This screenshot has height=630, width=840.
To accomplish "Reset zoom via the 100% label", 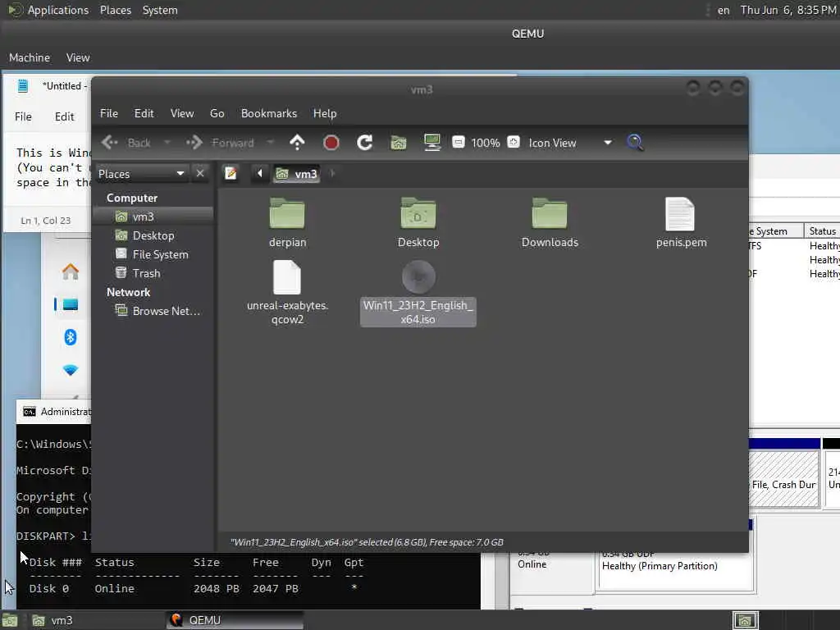I will click(486, 143).
